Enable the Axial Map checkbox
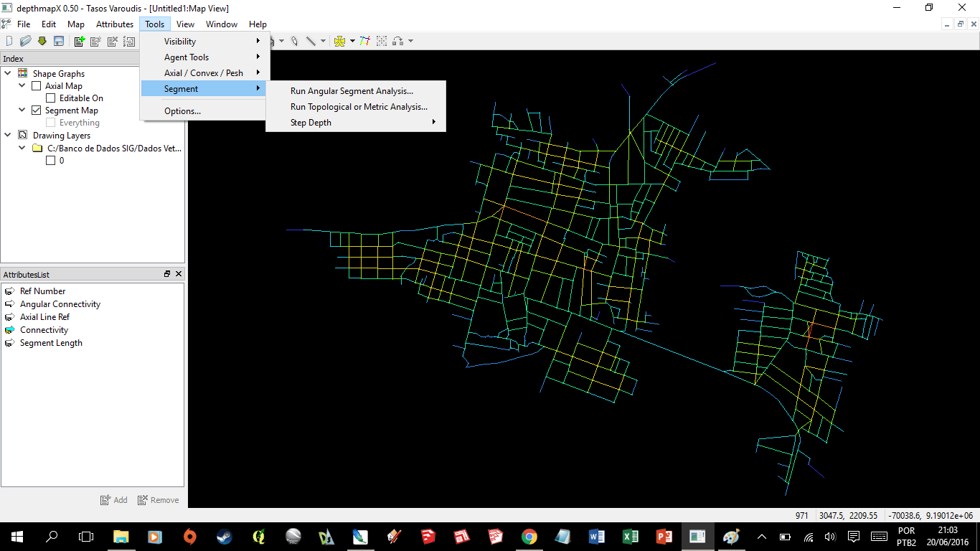The height and width of the screenshot is (551, 980). (x=37, y=86)
